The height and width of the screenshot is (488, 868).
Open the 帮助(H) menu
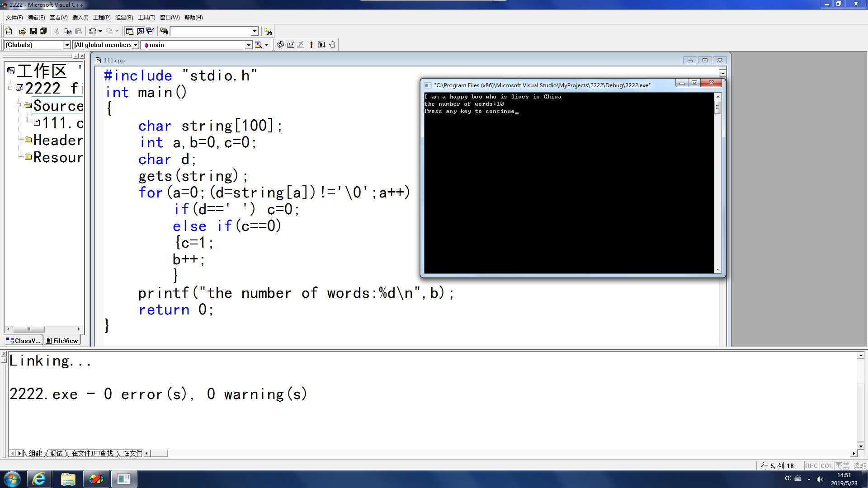pos(193,18)
